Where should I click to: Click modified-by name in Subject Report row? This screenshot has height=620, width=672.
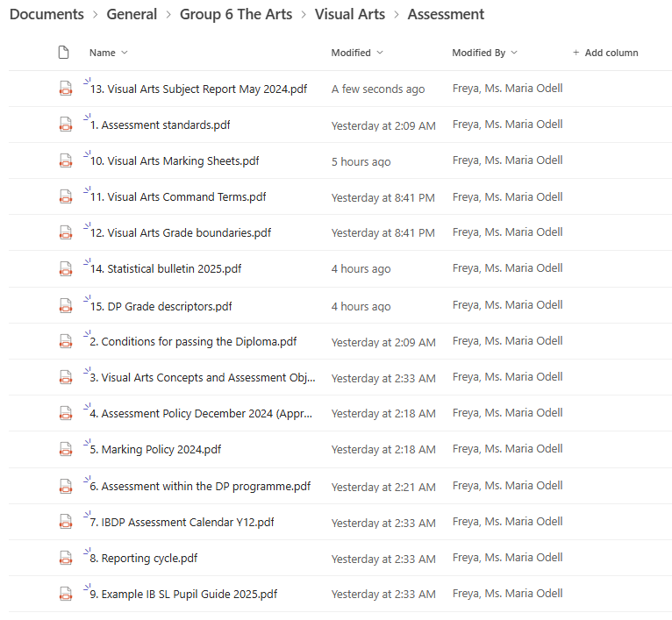click(507, 89)
